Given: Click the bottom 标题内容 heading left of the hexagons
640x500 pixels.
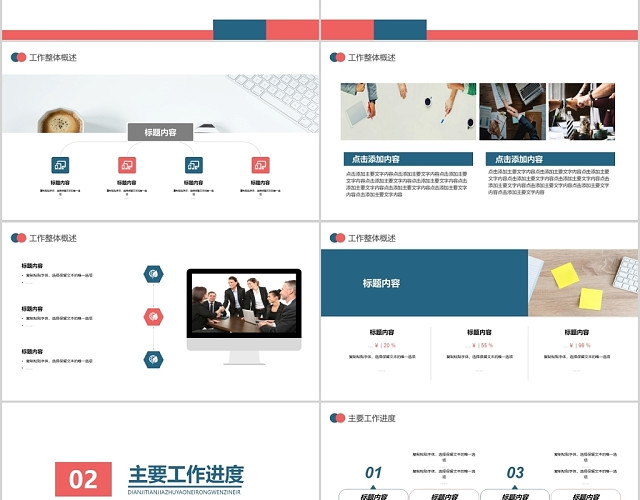Looking at the screenshot, I should point(32,351).
